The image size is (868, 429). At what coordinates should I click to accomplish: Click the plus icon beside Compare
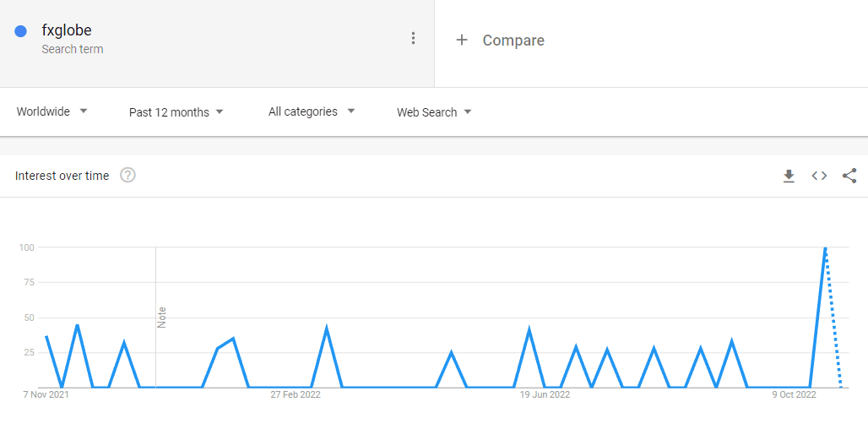462,40
